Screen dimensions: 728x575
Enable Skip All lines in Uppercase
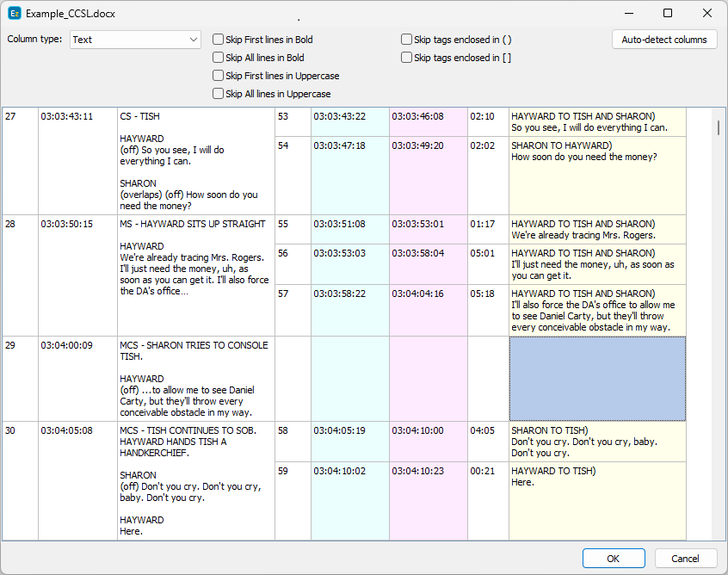219,94
